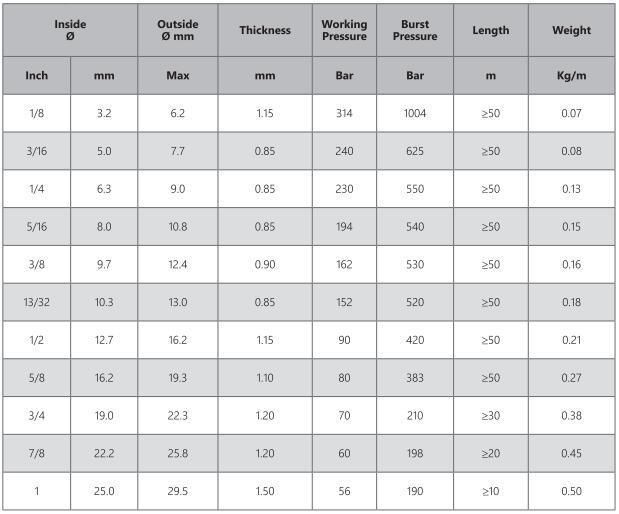Select the Kg/m unit subheader
The height and width of the screenshot is (514, 619).
(571, 75)
